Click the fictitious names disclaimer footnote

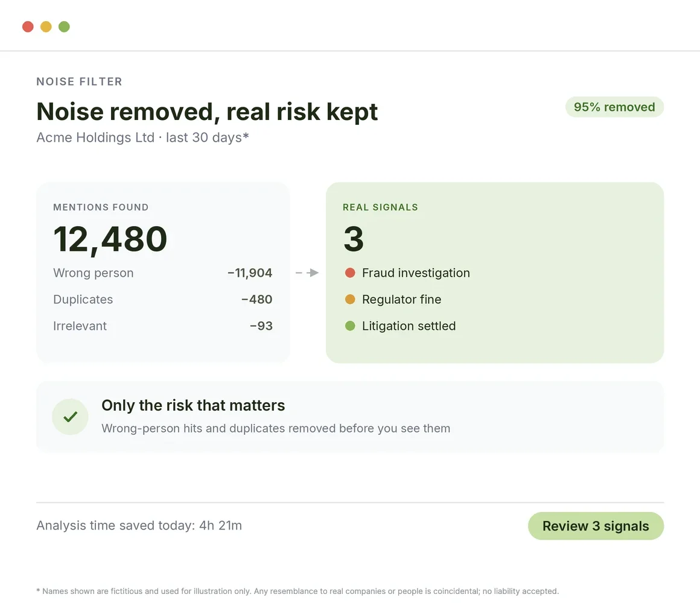(297, 592)
